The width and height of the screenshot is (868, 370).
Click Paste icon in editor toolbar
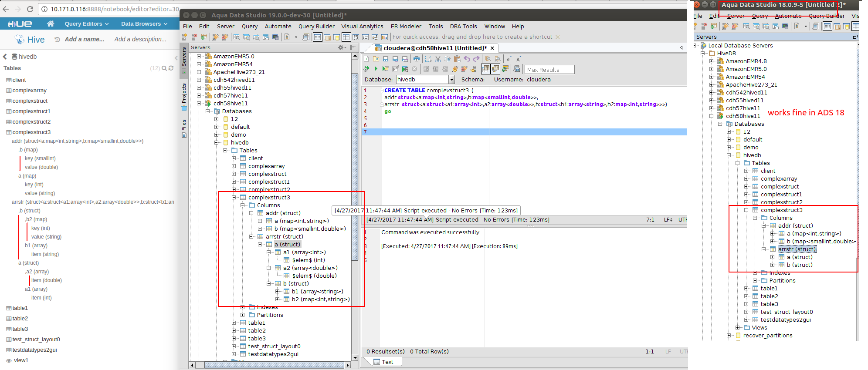(457, 59)
